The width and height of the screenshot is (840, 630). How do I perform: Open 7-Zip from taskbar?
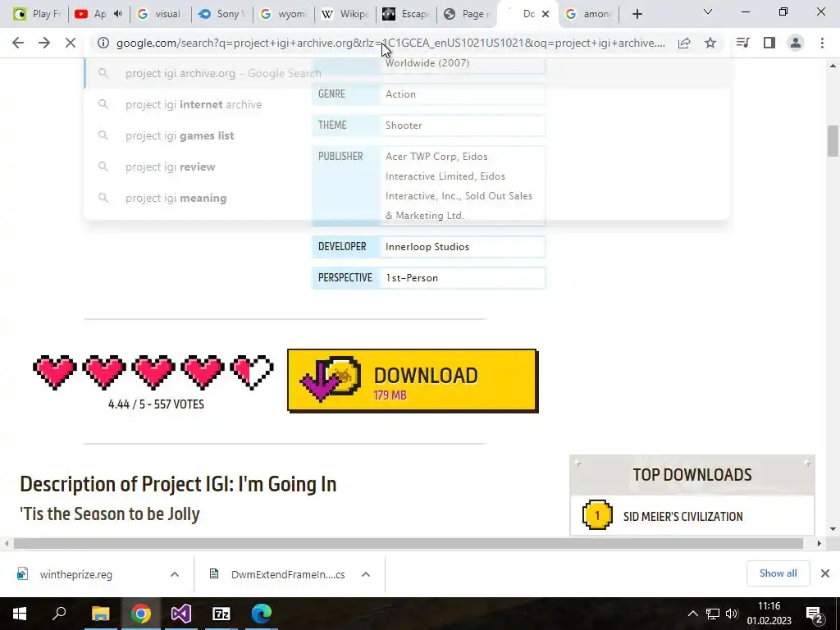coord(221,614)
